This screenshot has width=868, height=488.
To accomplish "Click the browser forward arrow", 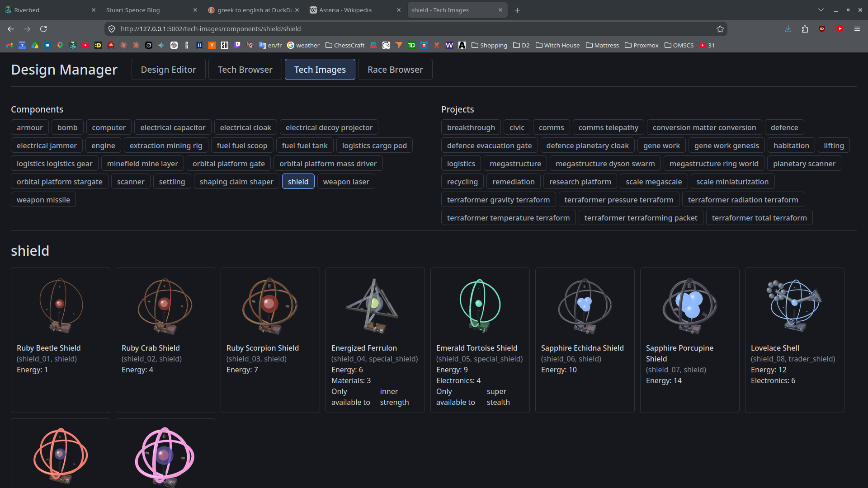I will point(27,29).
